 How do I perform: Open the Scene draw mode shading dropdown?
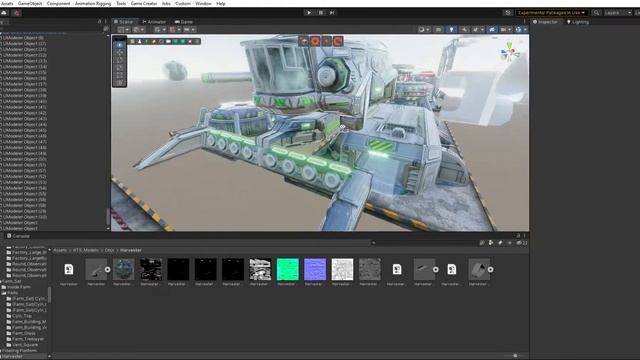coord(424,29)
